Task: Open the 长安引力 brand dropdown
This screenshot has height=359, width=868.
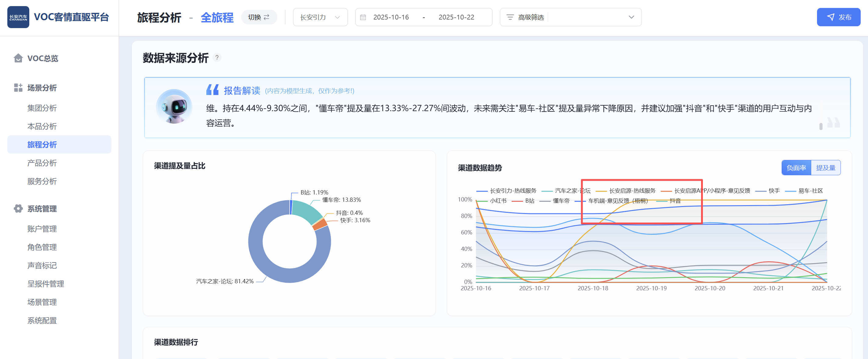Action: pyautogui.click(x=320, y=17)
